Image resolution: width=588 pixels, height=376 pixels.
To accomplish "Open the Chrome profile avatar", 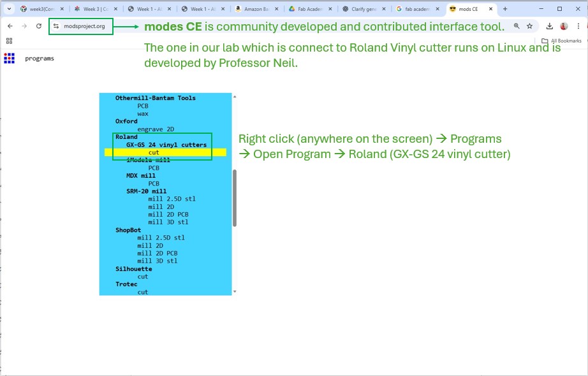I will (x=564, y=26).
